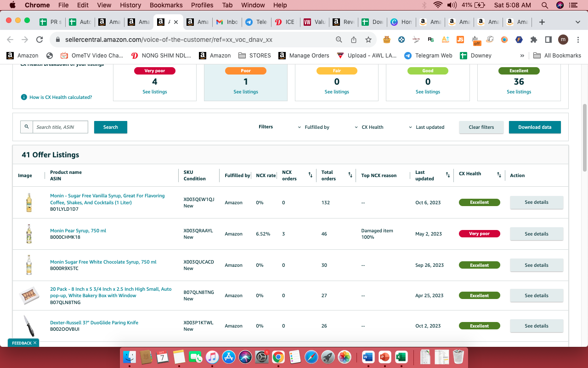Click the info icon next to CX Health question
The height and width of the screenshot is (368, 588).
click(24, 98)
